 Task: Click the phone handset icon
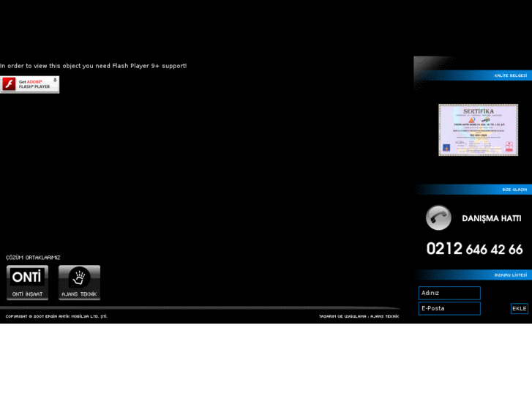[x=438, y=217]
